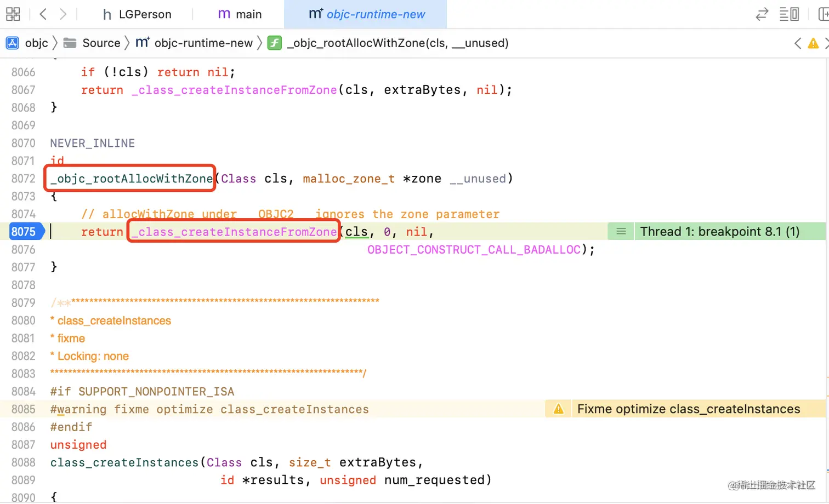Viewport: 829px width, 504px height.
Task: Select the objc-runtime-new tab
Action: 366,14
